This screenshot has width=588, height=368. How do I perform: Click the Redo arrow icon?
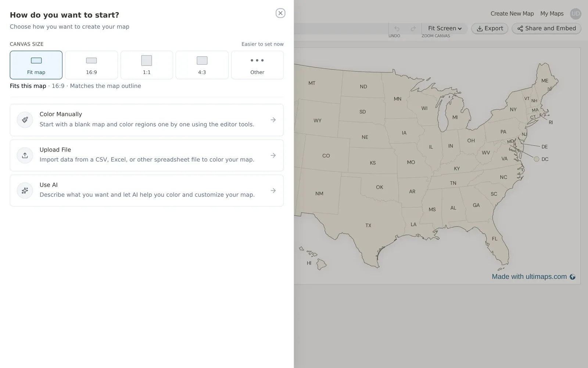pos(413,28)
